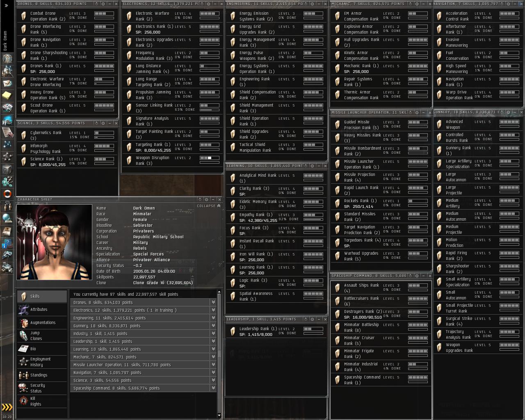Open the globe browser icon in sidebar
525x420 pixels.
7,218
